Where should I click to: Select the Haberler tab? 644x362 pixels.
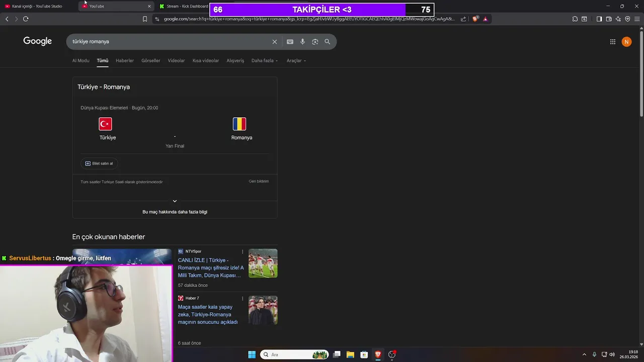(x=125, y=61)
